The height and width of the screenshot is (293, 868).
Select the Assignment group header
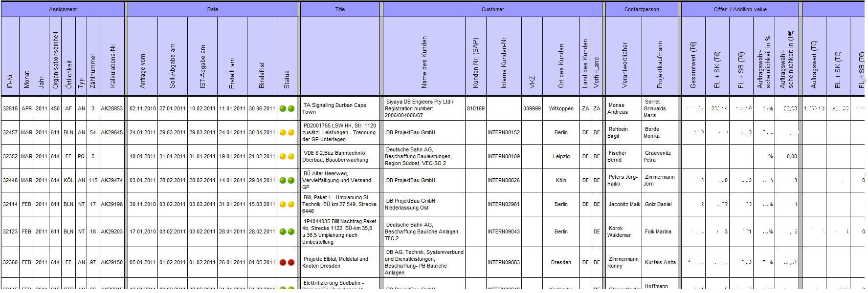63,9
